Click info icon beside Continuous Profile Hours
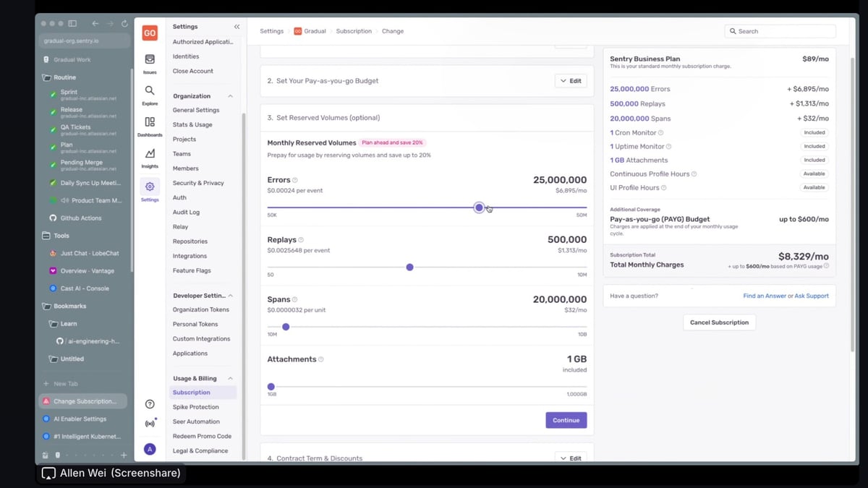 tap(694, 174)
